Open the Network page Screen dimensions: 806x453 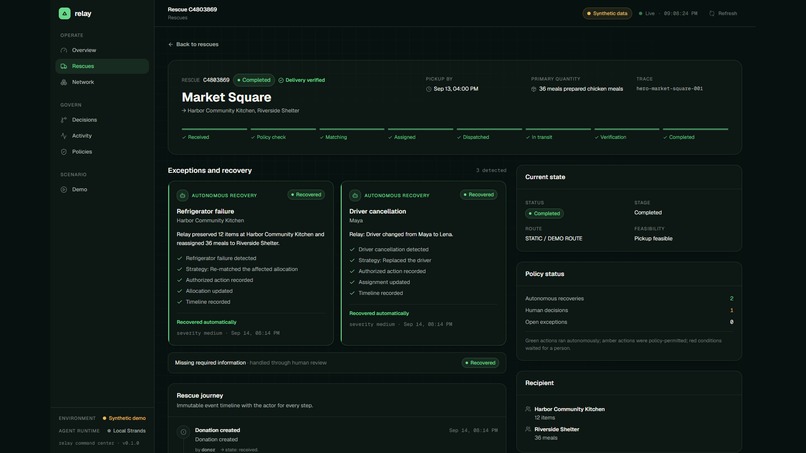pos(102,82)
